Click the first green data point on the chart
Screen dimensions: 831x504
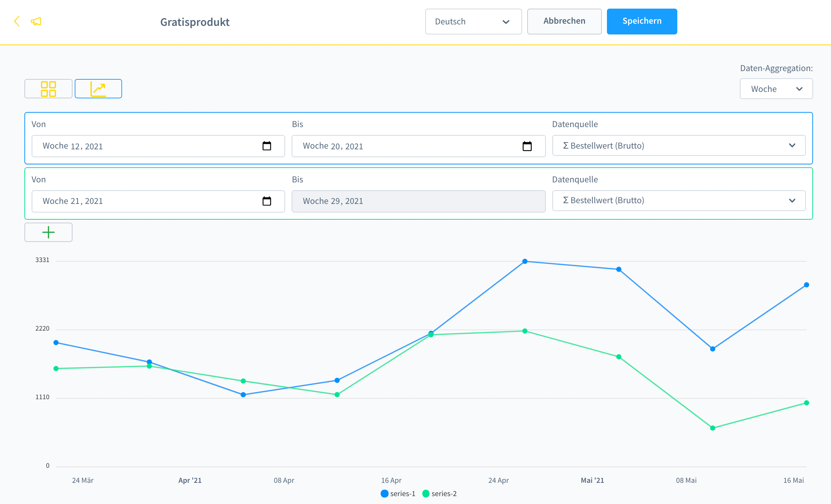(56, 368)
